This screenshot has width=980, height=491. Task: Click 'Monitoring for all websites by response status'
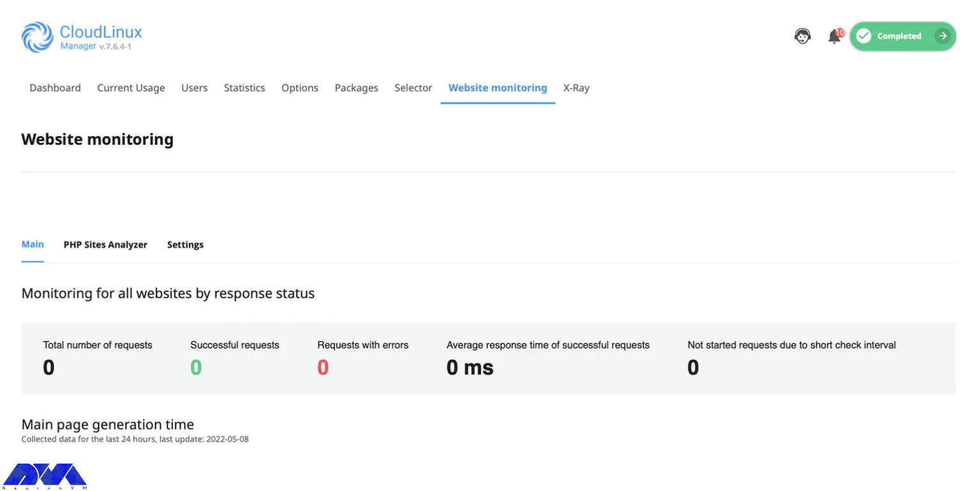coord(168,294)
